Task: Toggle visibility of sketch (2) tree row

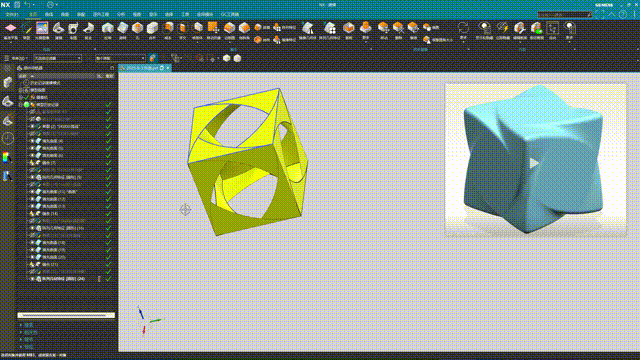Action: 32,127
